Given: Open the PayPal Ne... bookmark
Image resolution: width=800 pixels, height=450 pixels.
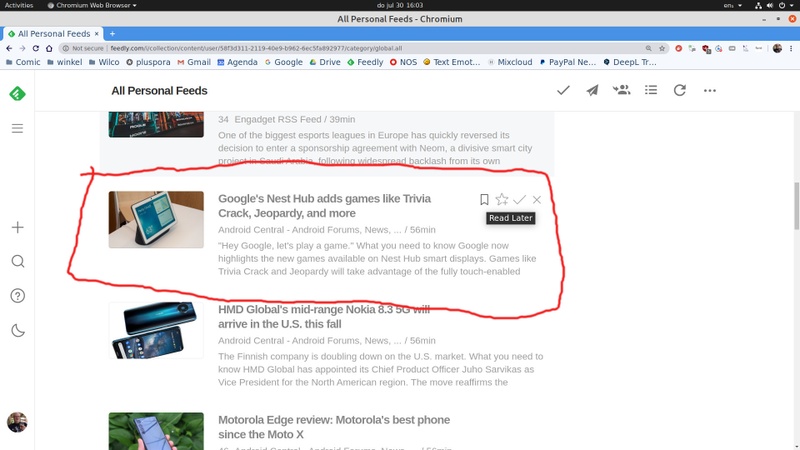Looking at the screenshot, I should [567, 62].
